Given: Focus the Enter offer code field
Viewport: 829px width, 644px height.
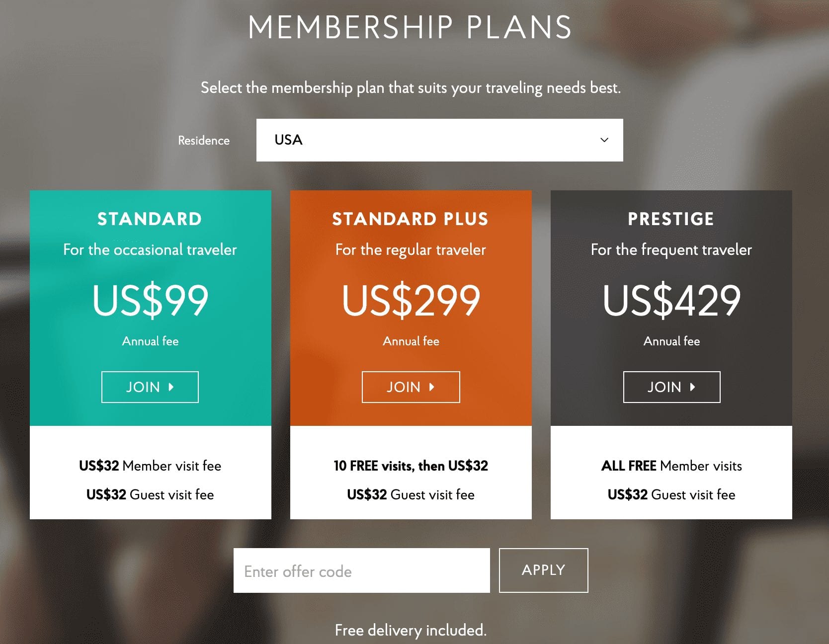Looking at the screenshot, I should click(x=361, y=570).
